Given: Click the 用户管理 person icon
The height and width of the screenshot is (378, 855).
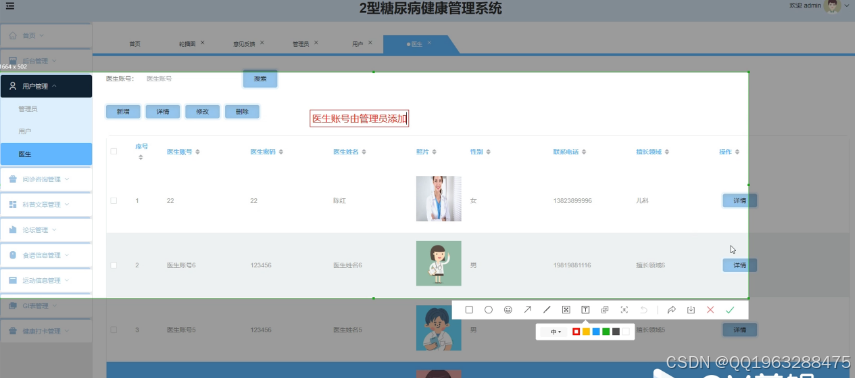Looking at the screenshot, I should [13, 86].
